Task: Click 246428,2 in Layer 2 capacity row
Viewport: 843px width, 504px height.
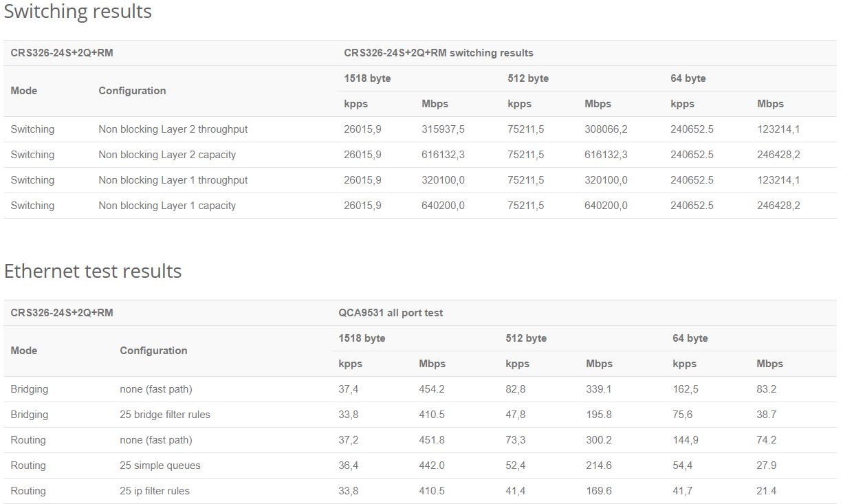Action: click(778, 155)
